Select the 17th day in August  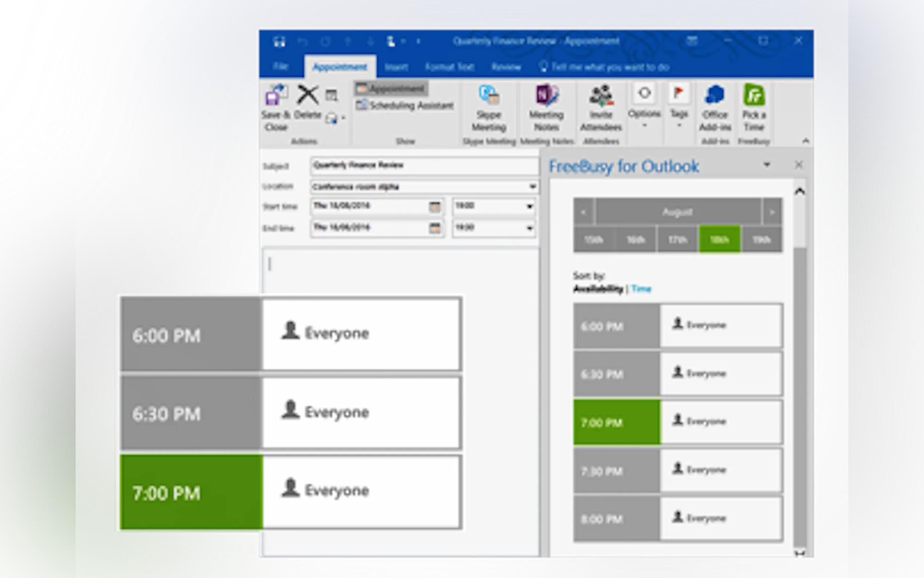point(677,240)
